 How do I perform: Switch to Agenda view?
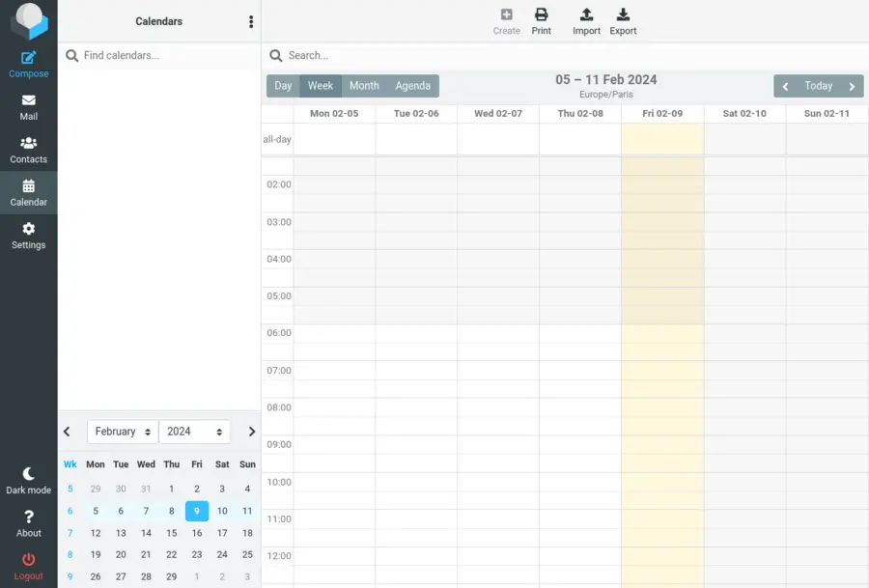[x=412, y=85]
